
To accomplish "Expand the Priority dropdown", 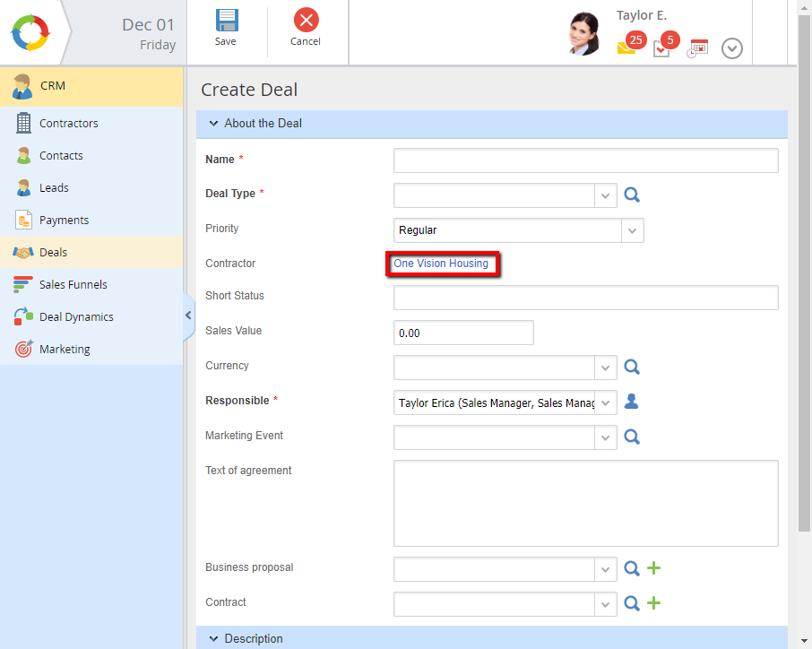I will coord(633,230).
